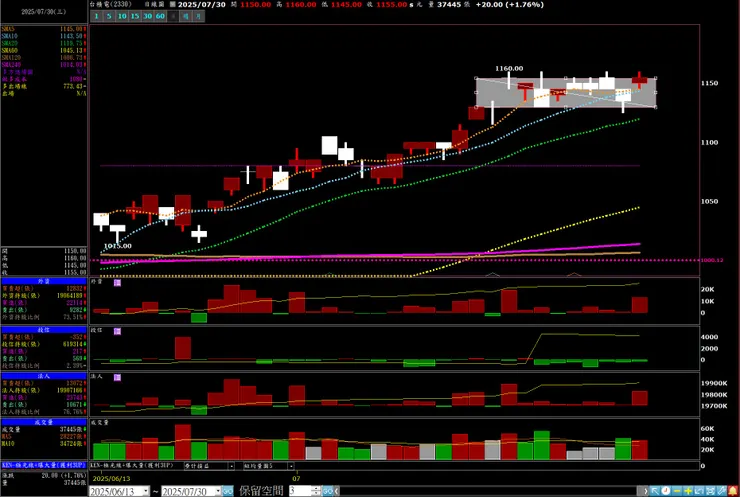Click the 外資 panel blue header
Image resolution: width=740 pixels, height=497 pixels.
pyautogui.click(x=44, y=281)
